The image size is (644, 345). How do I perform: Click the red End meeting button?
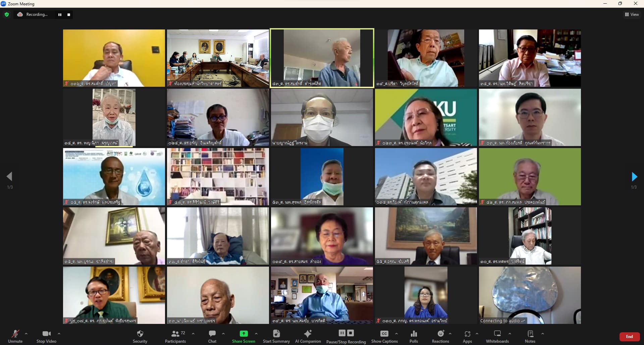pos(629,337)
